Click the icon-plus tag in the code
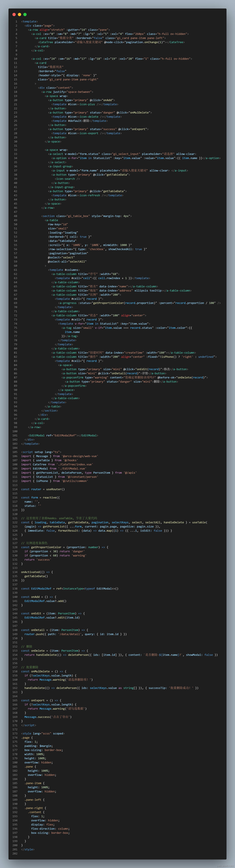This screenshot has width=235, height=868. [87, 104]
